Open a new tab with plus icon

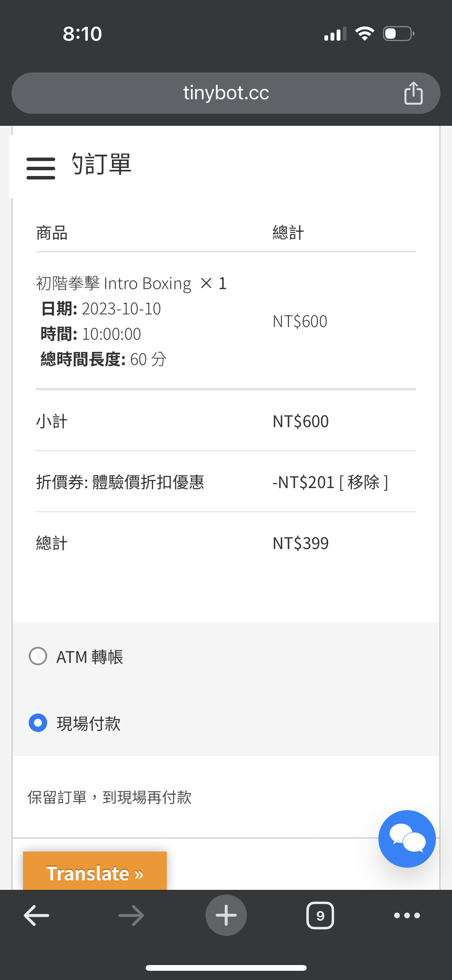pyautogui.click(x=226, y=915)
